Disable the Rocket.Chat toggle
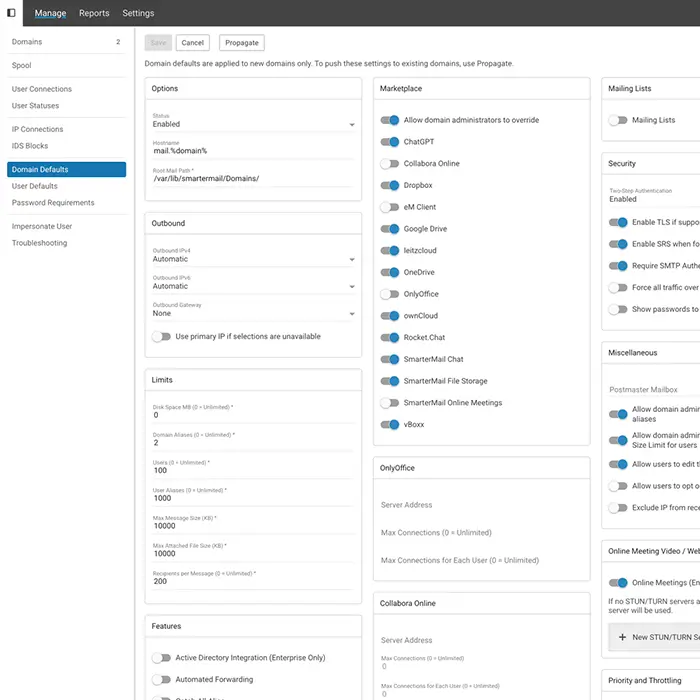The width and height of the screenshot is (700, 700). [x=390, y=337]
